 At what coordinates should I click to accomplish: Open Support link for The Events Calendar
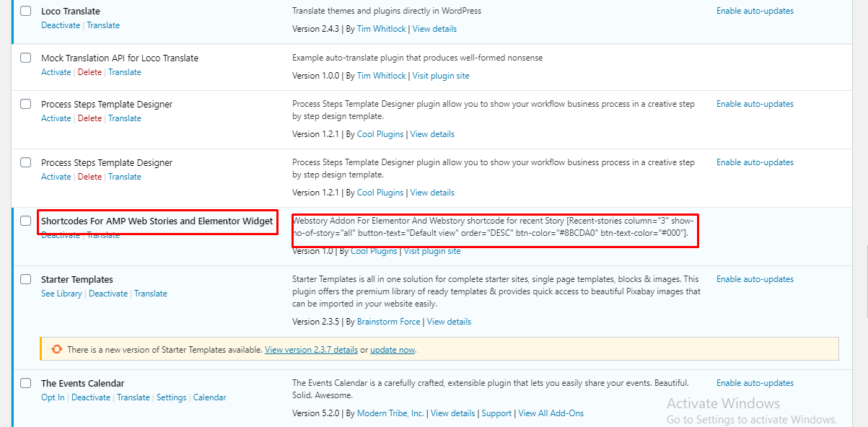[496, 413]
